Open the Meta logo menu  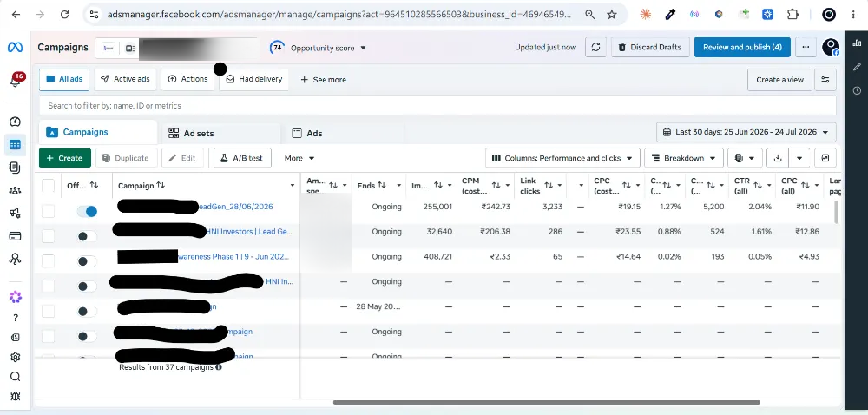(15, 48)
